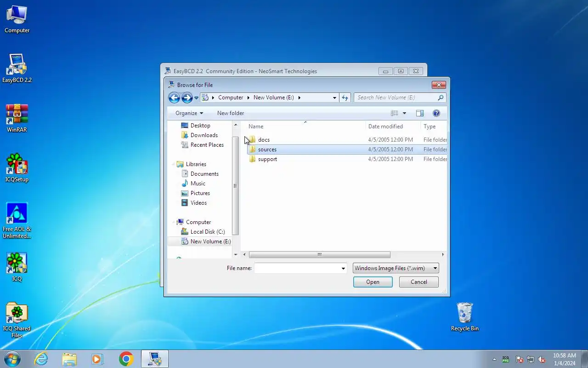Click the Search New Volume (E:) box
Viewport: 588px width, 368px height.
(x=396, y=98)
